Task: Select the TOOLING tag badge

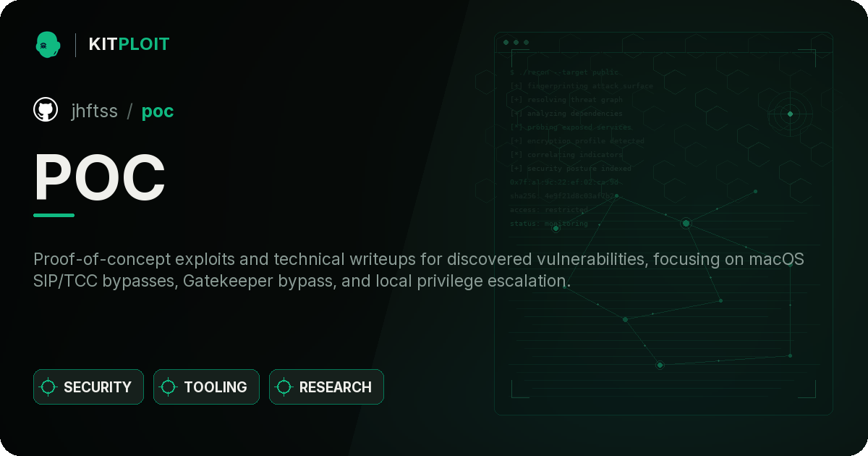Action: tap(206, 387)
